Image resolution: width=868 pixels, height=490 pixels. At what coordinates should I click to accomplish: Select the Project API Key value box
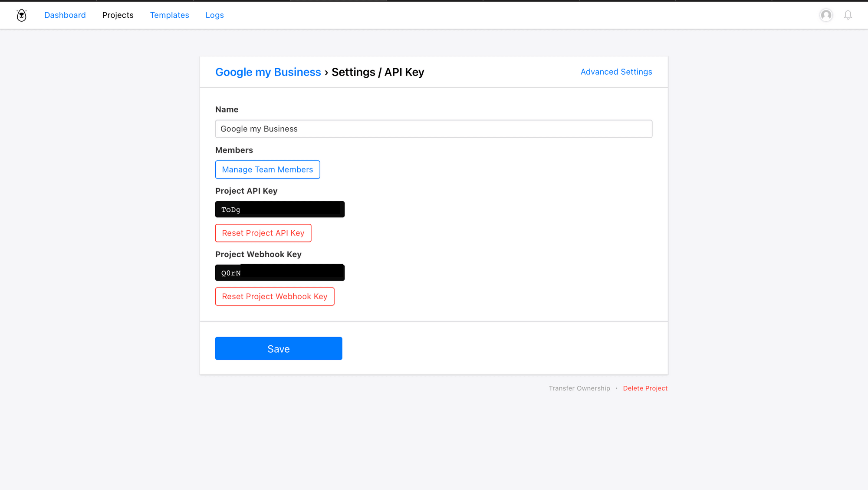click(280, 209)
